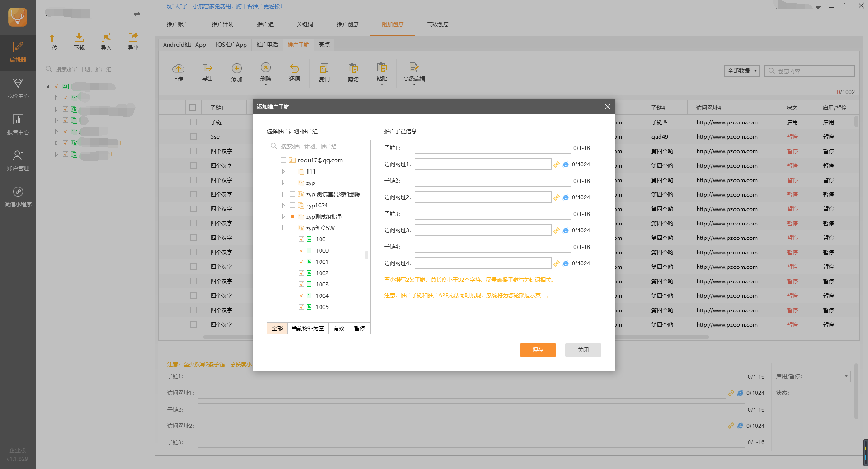Screen dimensions: 868x469
Task: Click the 导入 import icon
Action: coord(106,42)
